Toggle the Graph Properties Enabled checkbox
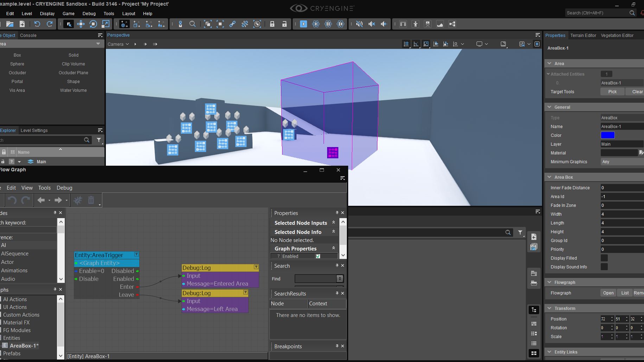 pyautogui.click(x=318, y=256)
